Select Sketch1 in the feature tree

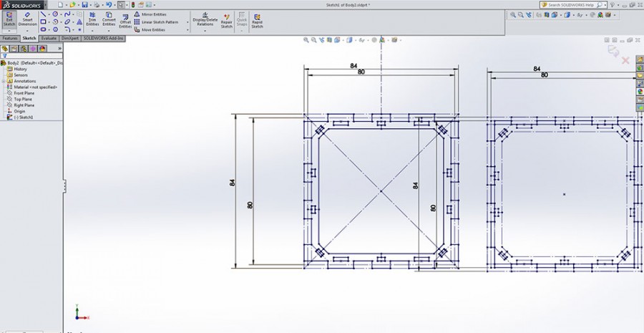pos(24,117)
